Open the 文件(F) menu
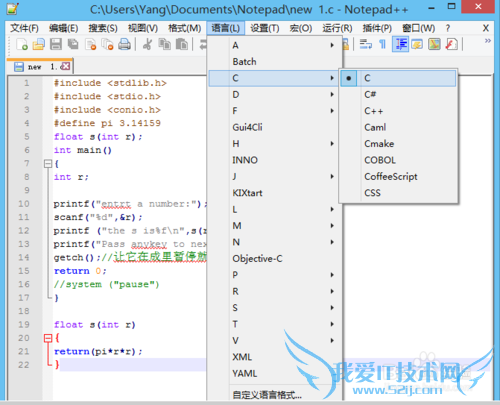This screenshot has height=405, width=500. (x=24, y=28)
